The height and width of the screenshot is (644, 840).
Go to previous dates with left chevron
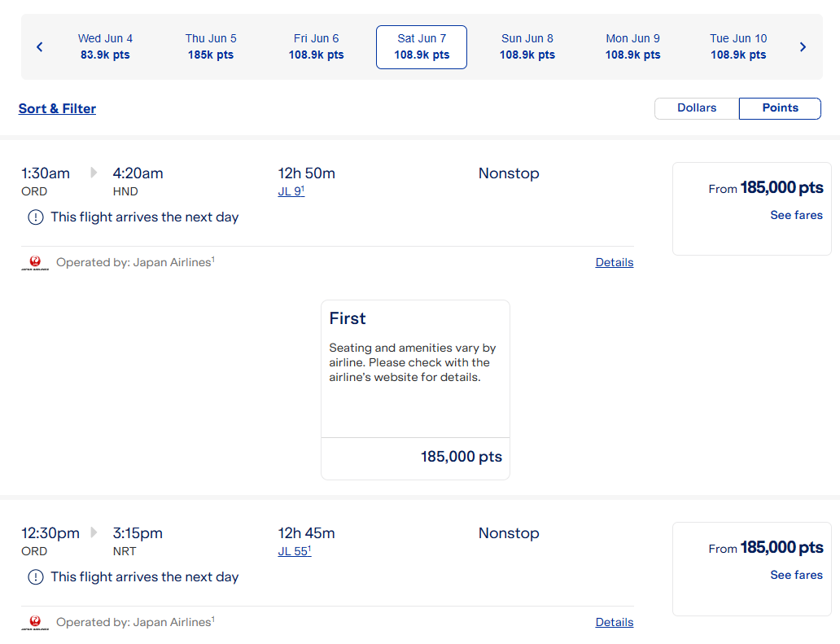pyautogui.click(x=39, y=47)
